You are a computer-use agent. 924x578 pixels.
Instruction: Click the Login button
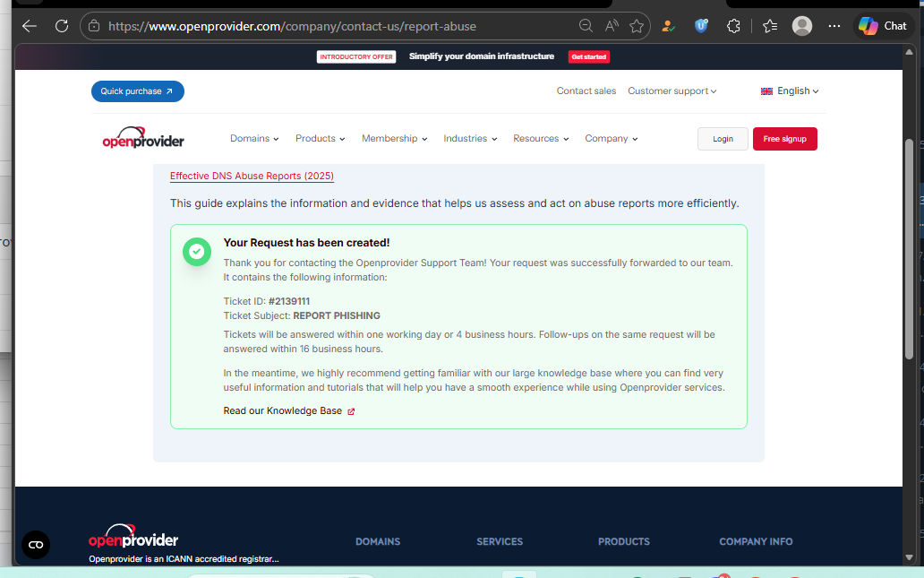click(x=723, y=139)
